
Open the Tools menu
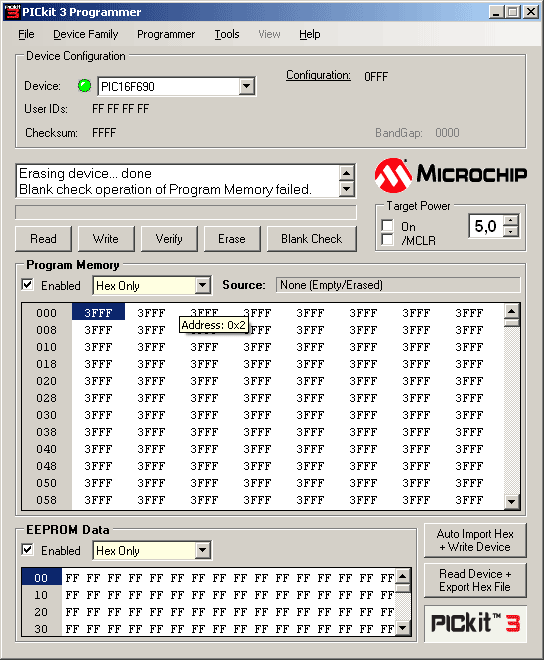(227, 34)
